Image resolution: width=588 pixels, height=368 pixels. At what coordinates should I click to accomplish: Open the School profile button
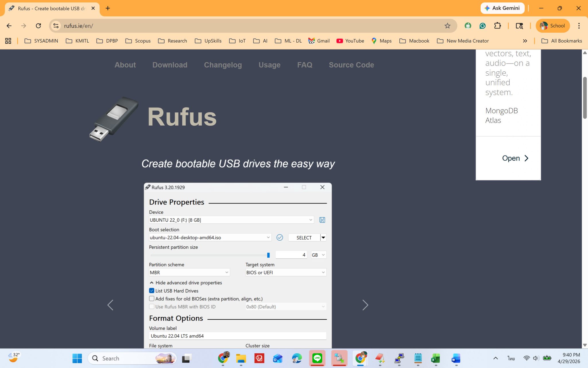(x=552, y=26)
